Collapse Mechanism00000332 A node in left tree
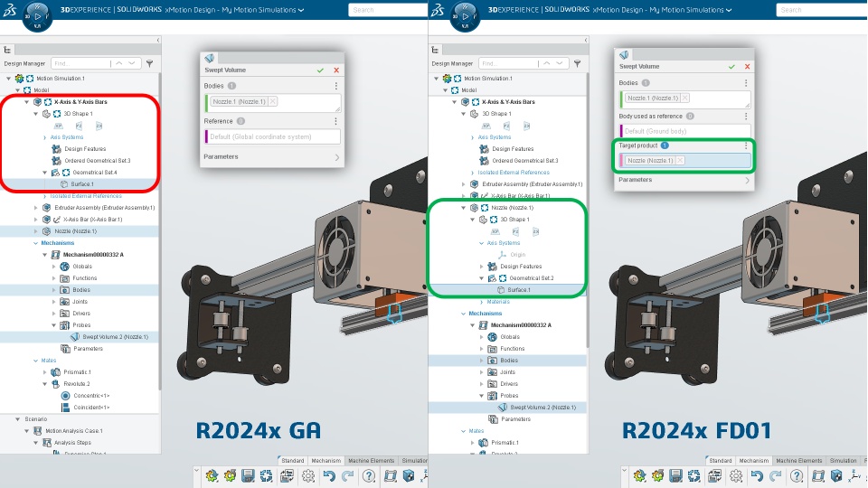 tap(45, 255)
